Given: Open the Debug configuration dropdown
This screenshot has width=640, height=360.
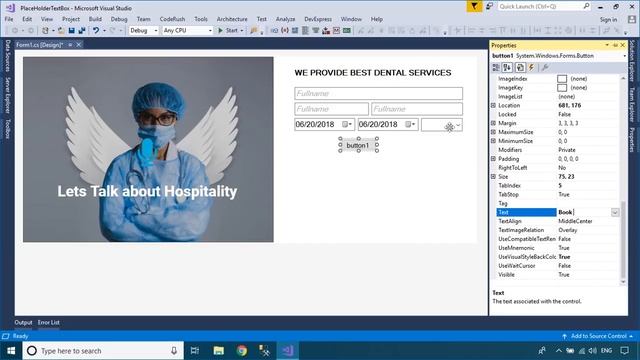Looking at the screenshot, I should (x=156, y=31).
